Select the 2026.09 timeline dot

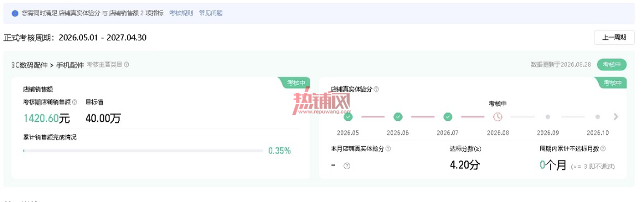(547, 117)
